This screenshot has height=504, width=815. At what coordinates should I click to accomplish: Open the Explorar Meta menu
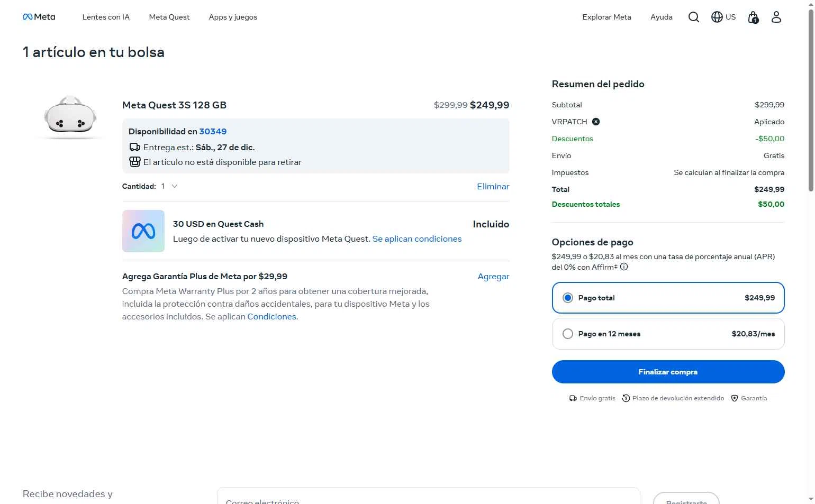click(x=607, y=17)
